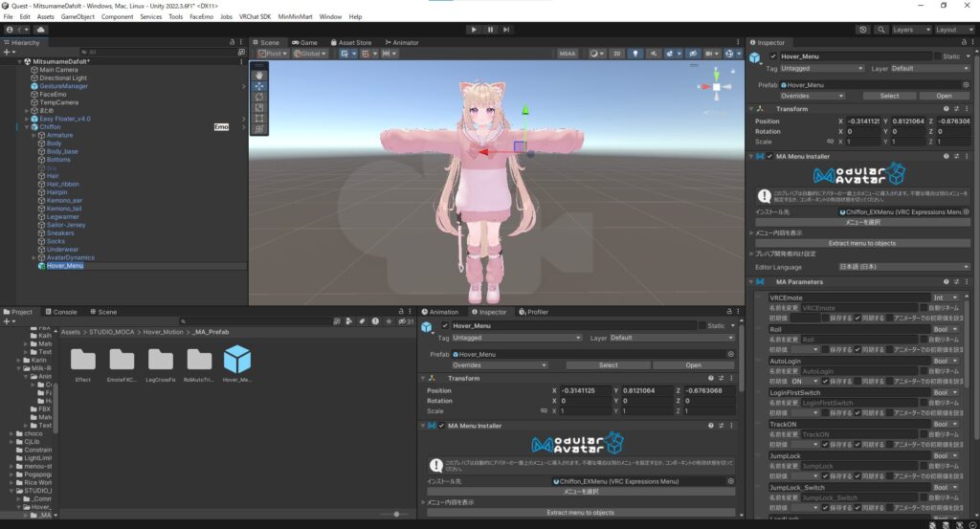The height and width of the screenshot is (529, 980).
Task: Click the Project icon size slider
Action: [394, 514]
